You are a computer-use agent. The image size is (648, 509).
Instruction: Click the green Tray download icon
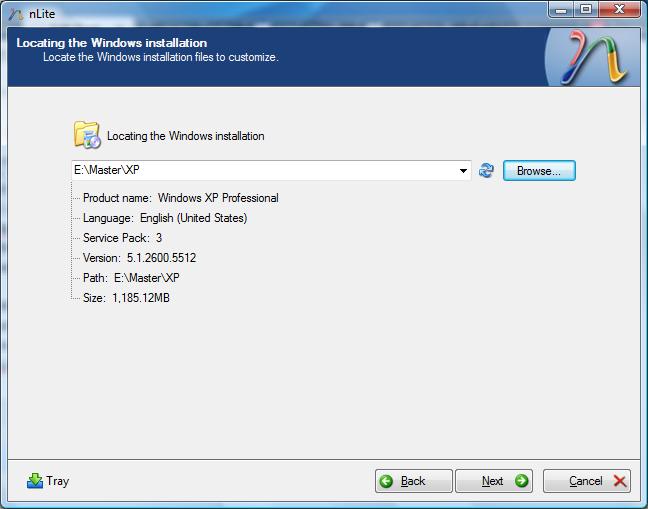coord(35,481)
